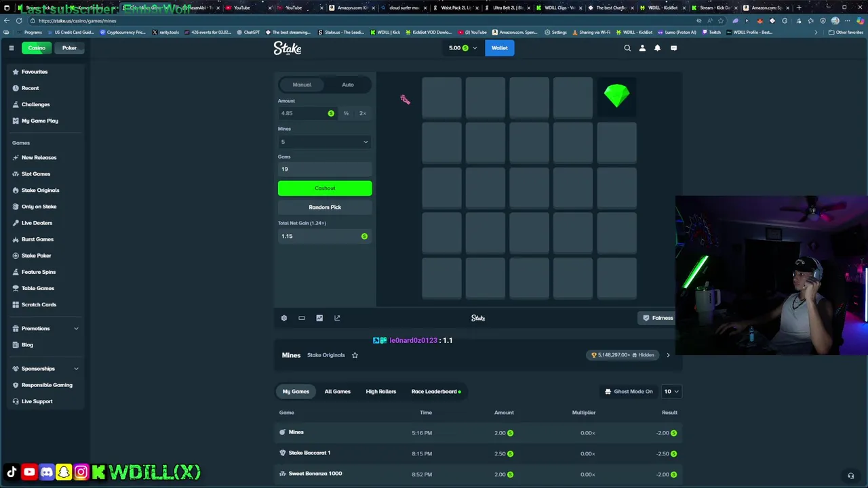868x488 pixels.
Task: Open My Game Play in the sidebar
Action: point(39,121)
